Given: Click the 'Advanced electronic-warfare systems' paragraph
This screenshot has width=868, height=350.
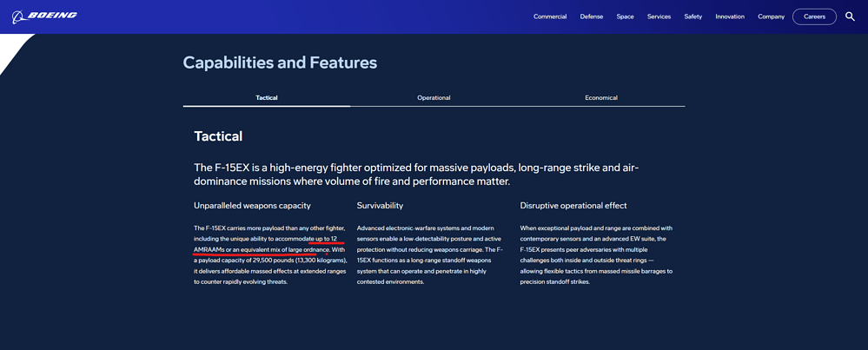Looking at the screenshot, I should (x=430, y=254).
